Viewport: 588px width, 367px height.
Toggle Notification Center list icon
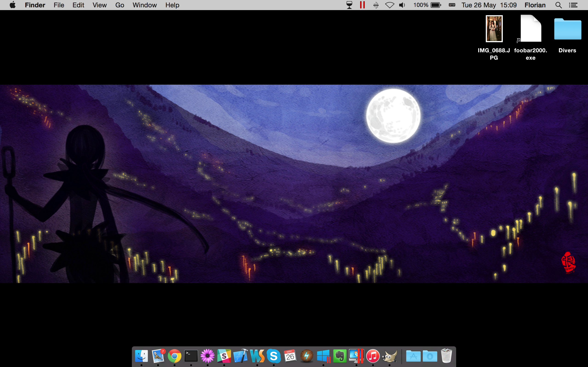tap(573, 5)
